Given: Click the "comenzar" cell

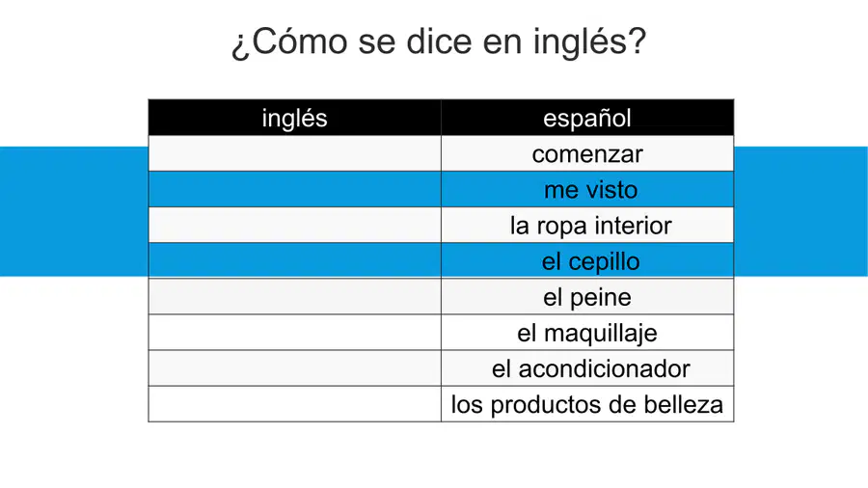Looking at the screenshot, I should pyautogui.click(x=587, y=153).
